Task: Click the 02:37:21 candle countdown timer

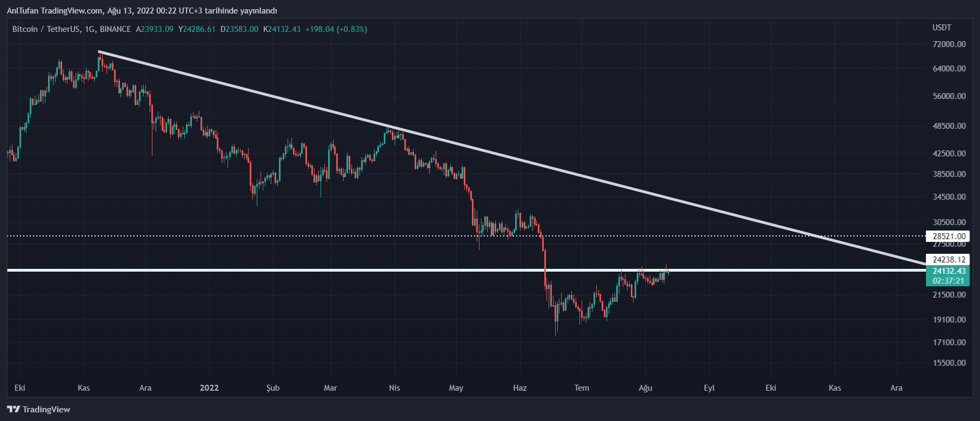Action: (949, 281)
